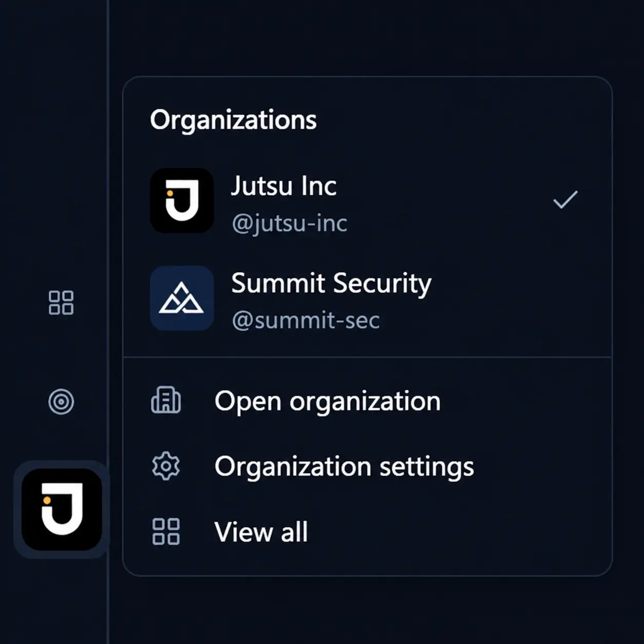Image resolution: width=644 pixels, height=644 pixels.
Task: Select View all organizations
Action: click(368, 532)
